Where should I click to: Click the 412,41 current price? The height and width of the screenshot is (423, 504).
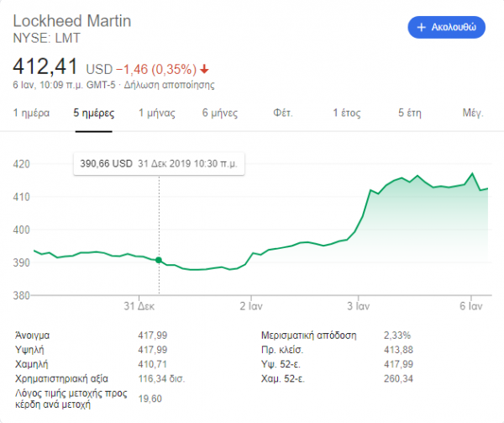45,66
